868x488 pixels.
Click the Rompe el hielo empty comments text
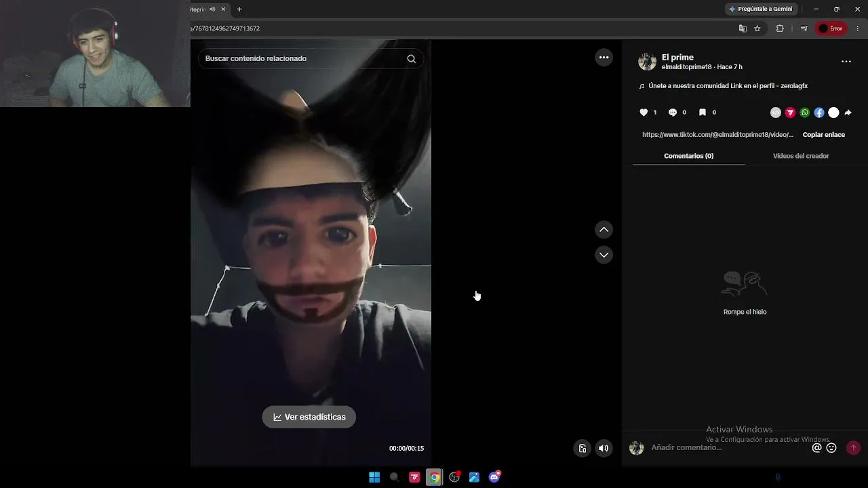tap(745, 312)
